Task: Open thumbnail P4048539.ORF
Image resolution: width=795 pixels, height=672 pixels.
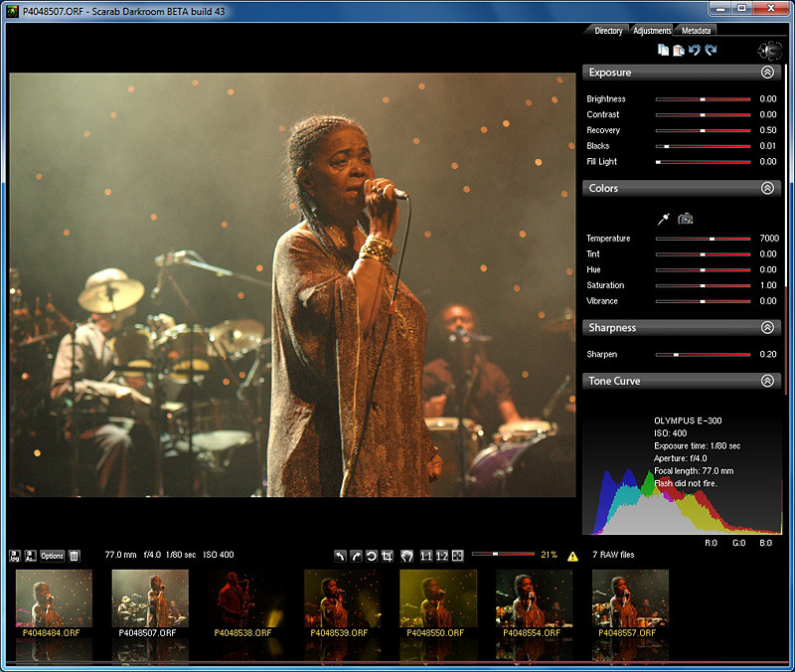Action: [342, 598]
